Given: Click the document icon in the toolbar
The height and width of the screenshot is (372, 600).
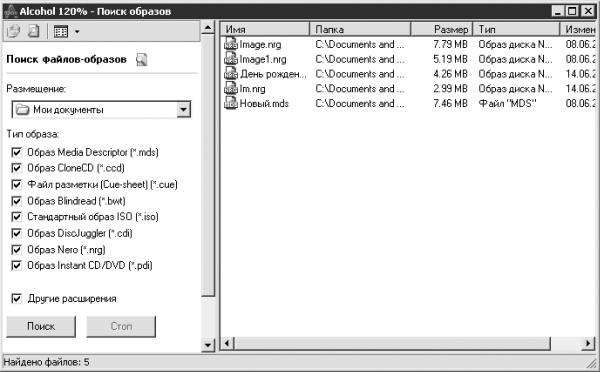Looking at the screenshot, I should [34, 31].
